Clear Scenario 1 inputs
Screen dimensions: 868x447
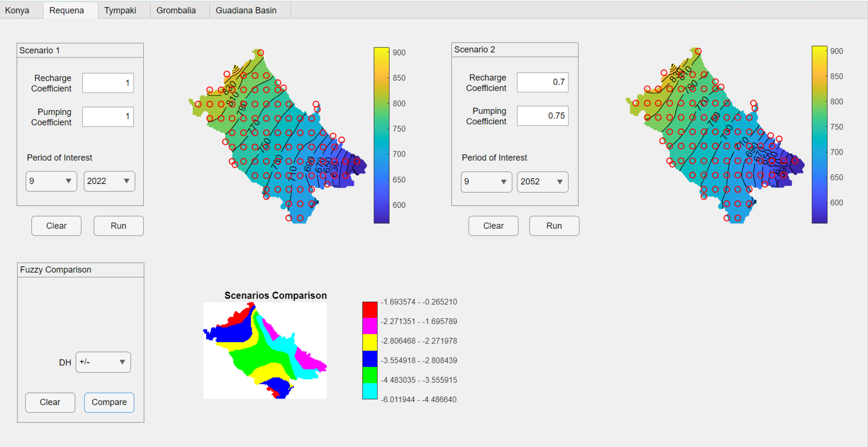pos(56,226)
